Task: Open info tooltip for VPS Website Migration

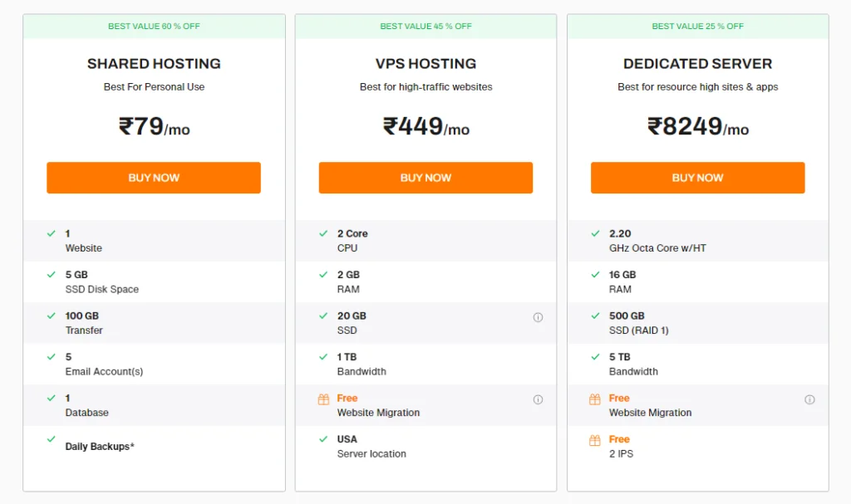Action: pyautogui.click(x=538, y=400)
